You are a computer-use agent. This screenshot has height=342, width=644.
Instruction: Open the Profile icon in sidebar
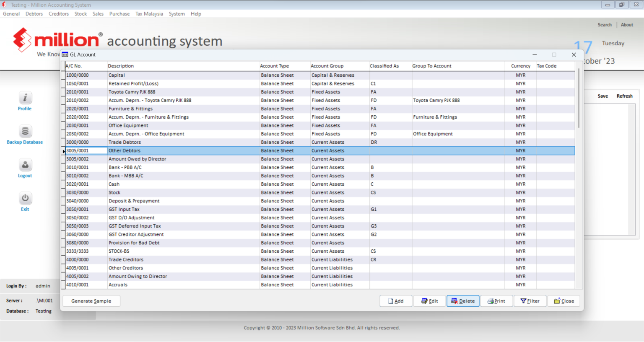[25, 98]
